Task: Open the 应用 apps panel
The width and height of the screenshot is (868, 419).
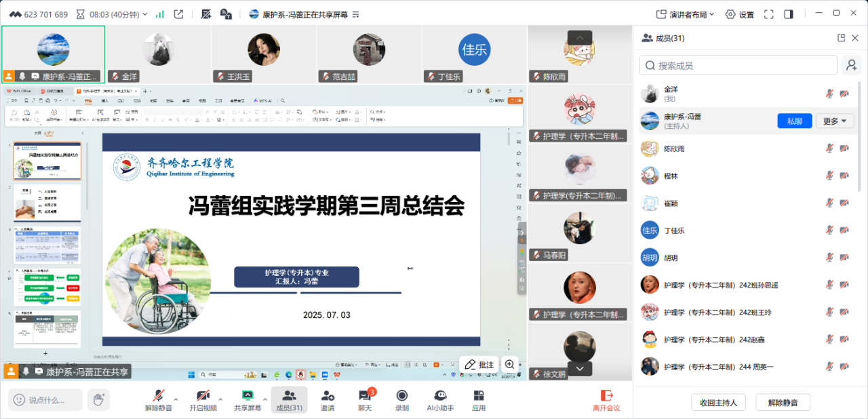Action: pos(479,399)
